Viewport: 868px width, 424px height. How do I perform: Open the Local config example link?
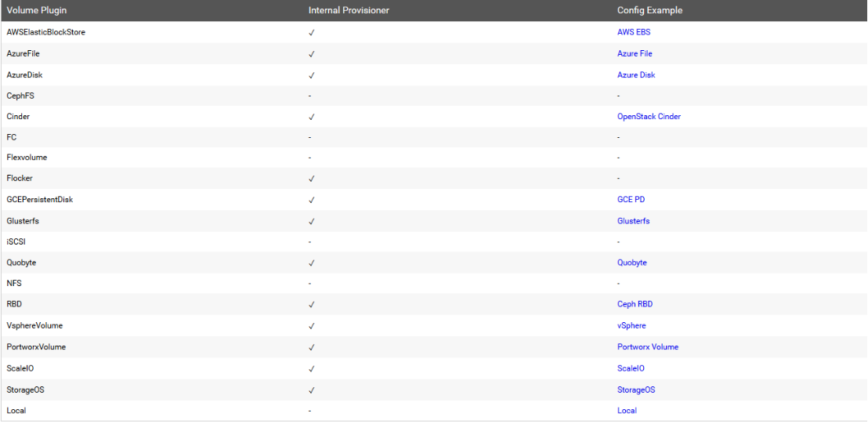(x=627, y=410)
